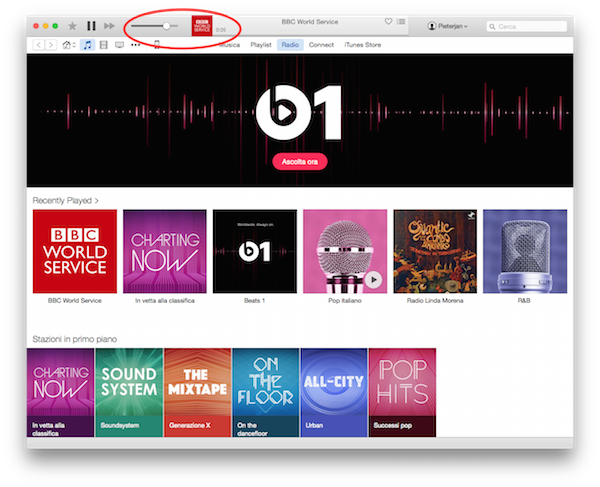Open the Home sharing library dropdown
Screen dimensions: 600x487
pyautogui.click(x=69, y=45)
